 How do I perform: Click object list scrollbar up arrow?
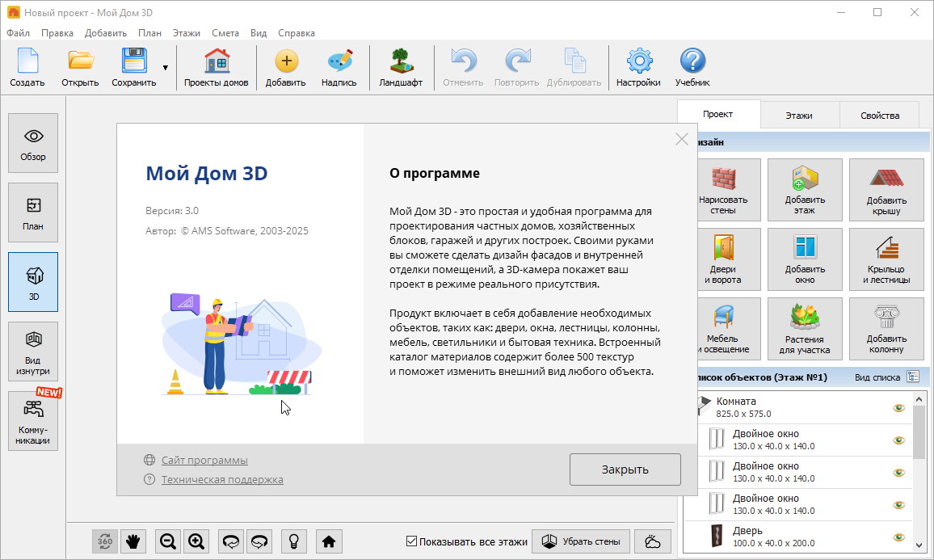(x=919, y=399)
